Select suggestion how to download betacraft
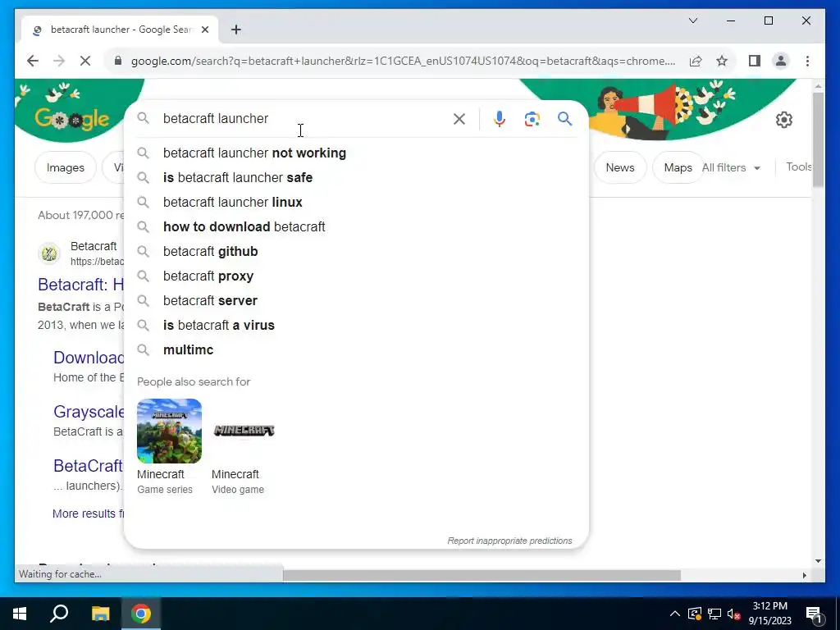This screenshot has width=840, height=630. (x=356, y=227)
